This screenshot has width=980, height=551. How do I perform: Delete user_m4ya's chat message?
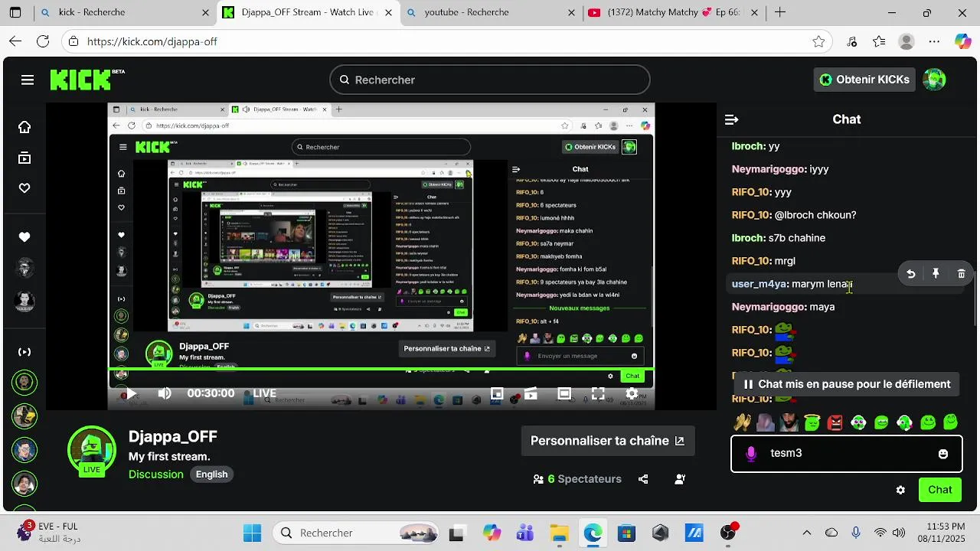click(x=961, y=273)
